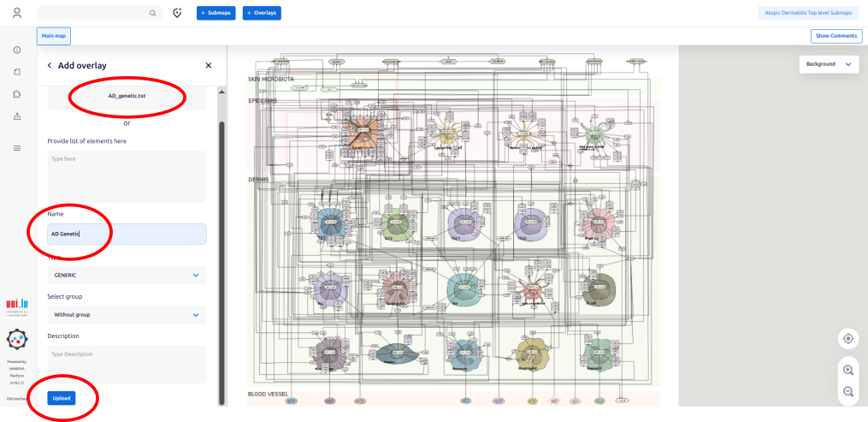This screenshot has width=868, height=422.
Task: Switch to the Main map tab
Action: point(54,36)
